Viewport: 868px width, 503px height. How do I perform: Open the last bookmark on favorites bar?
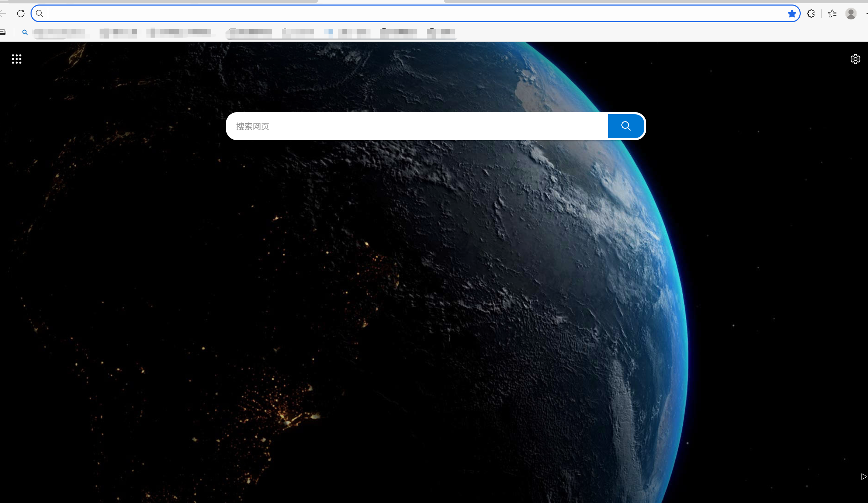tap(441, 32)
